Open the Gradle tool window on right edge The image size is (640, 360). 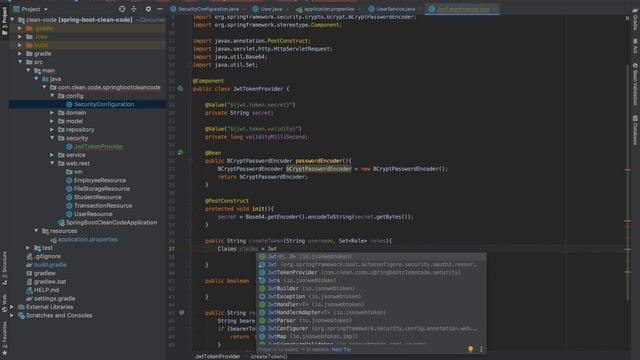(x=635, y=20)
